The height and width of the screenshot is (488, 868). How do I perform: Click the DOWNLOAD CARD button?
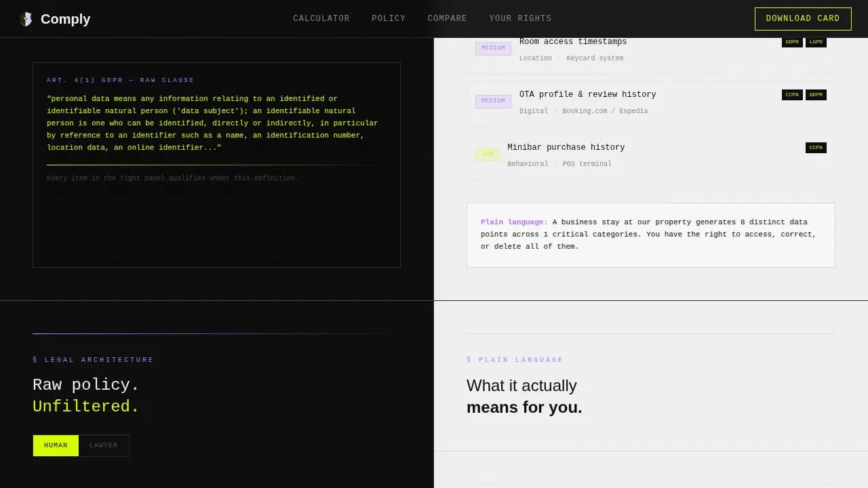pyautogui.click(x=803, y=18)
